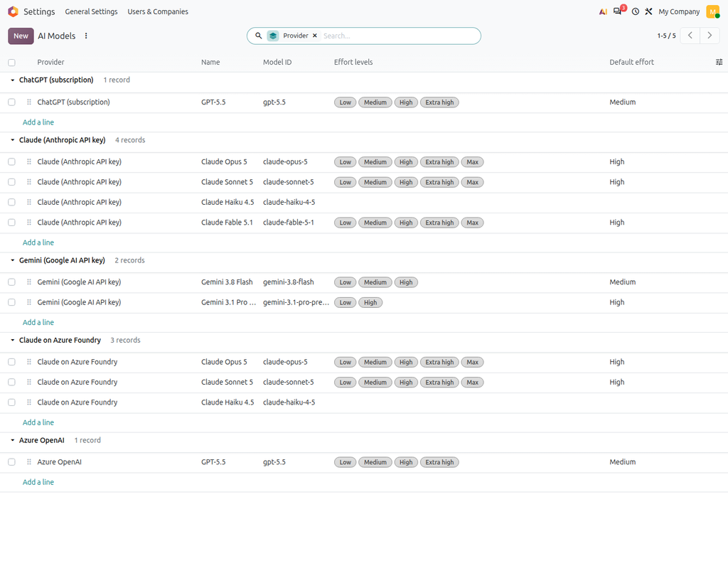This screenshot has height=561, width=728.
Task: Collapse the Azure OpenAI group
Action: [x=13, y=440]
